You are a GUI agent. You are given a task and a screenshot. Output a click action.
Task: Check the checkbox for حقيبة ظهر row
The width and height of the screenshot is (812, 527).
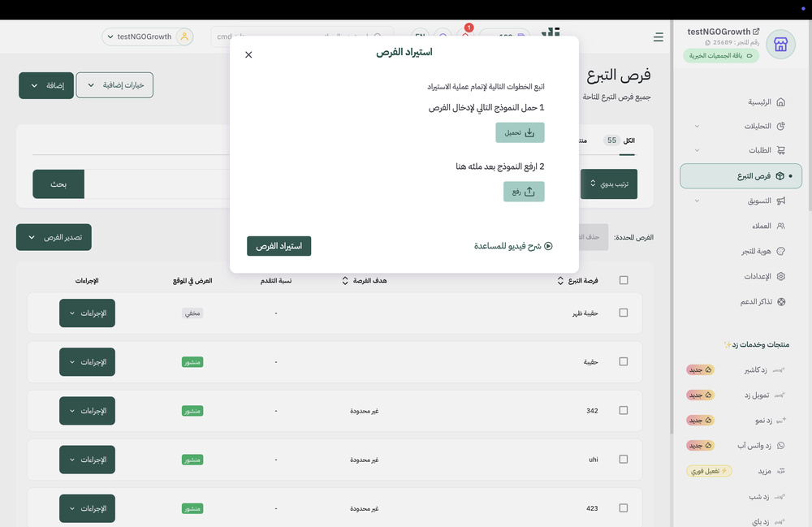point(624,313)
